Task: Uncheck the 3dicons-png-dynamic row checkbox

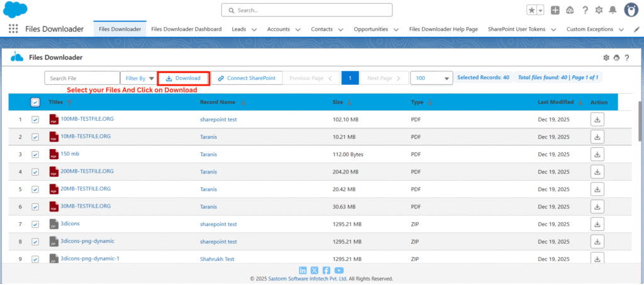Action: point(35,242)
